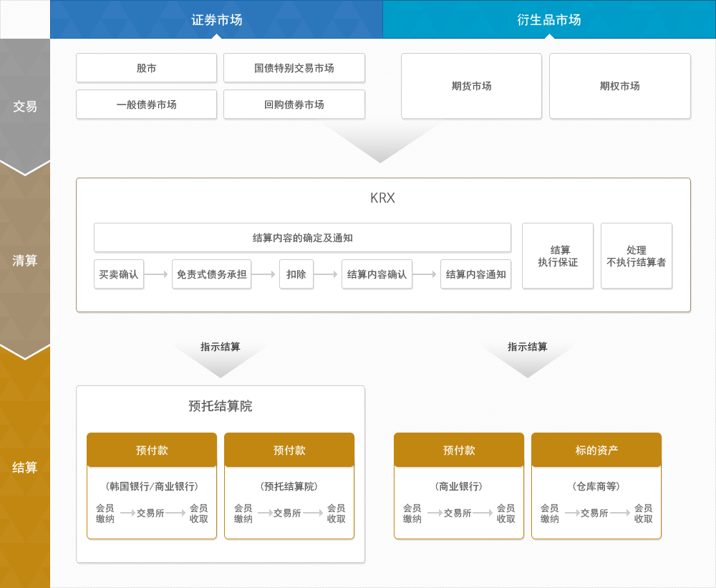Click the arrow after 结算内容确认
The image size is (716, 588).
tap(425, 274)
